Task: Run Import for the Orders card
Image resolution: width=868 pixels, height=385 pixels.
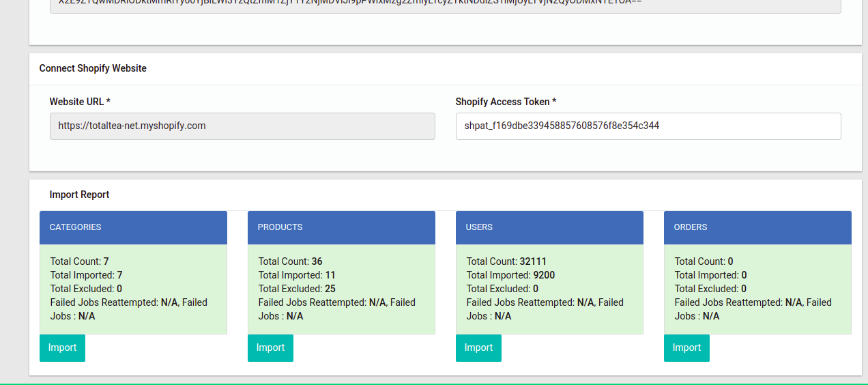Action: point(686,348)
